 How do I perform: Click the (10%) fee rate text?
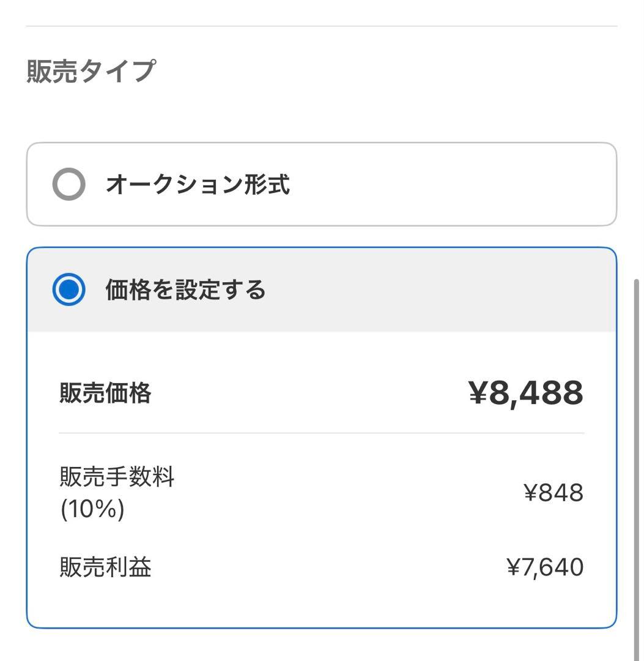[92, 509]
